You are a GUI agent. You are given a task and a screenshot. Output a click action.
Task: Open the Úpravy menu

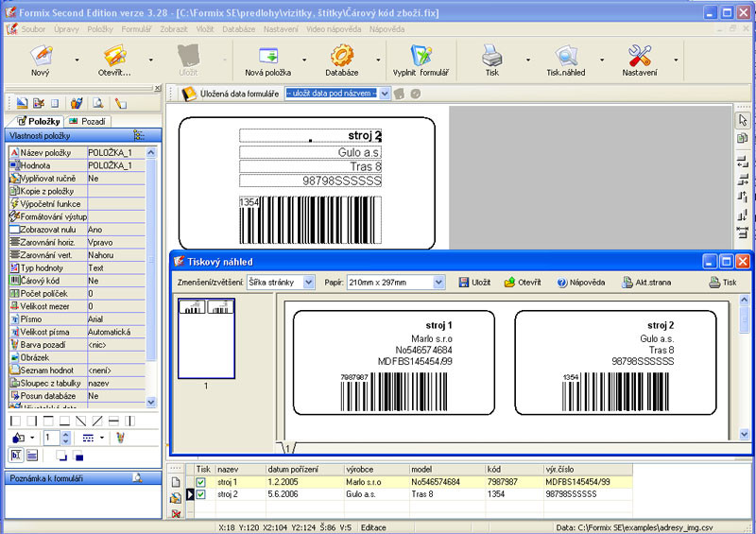tap(66, 29)
